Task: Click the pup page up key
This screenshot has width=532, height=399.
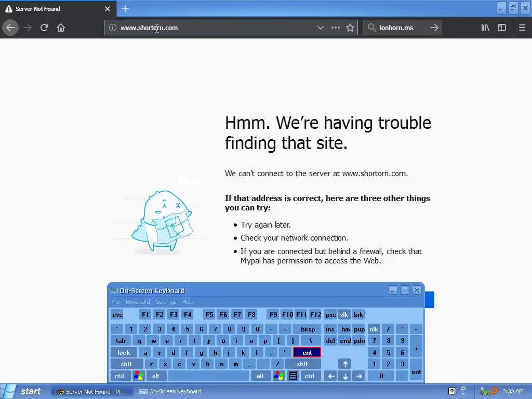Action: 359,329
